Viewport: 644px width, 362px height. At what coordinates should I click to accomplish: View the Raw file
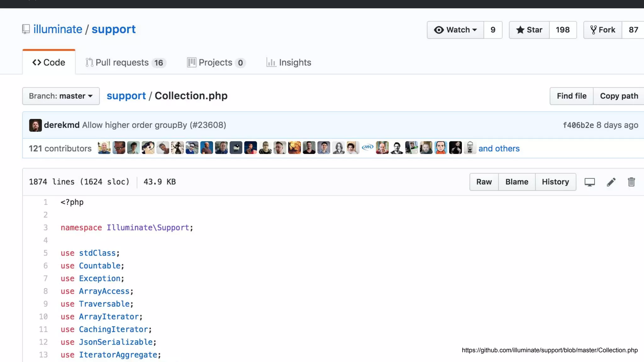484,182
